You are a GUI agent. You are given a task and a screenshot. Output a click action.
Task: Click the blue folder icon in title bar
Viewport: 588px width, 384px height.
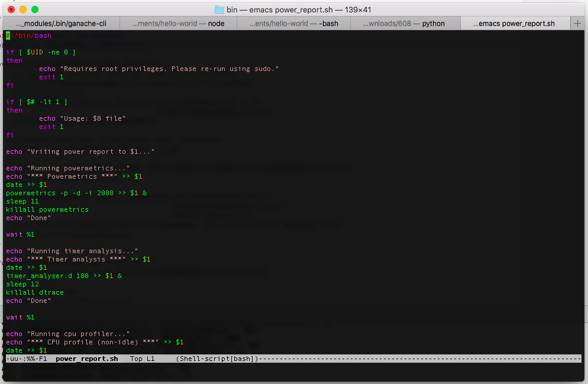coord(219,9)
